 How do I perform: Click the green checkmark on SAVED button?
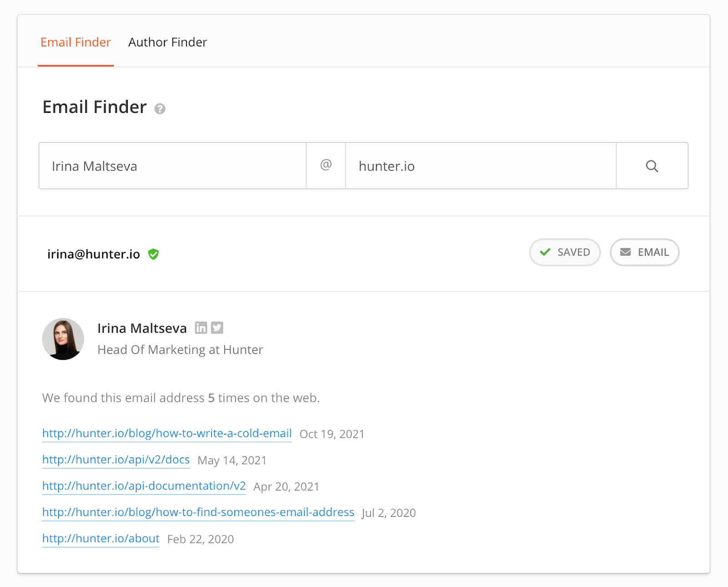coord(545,252)
